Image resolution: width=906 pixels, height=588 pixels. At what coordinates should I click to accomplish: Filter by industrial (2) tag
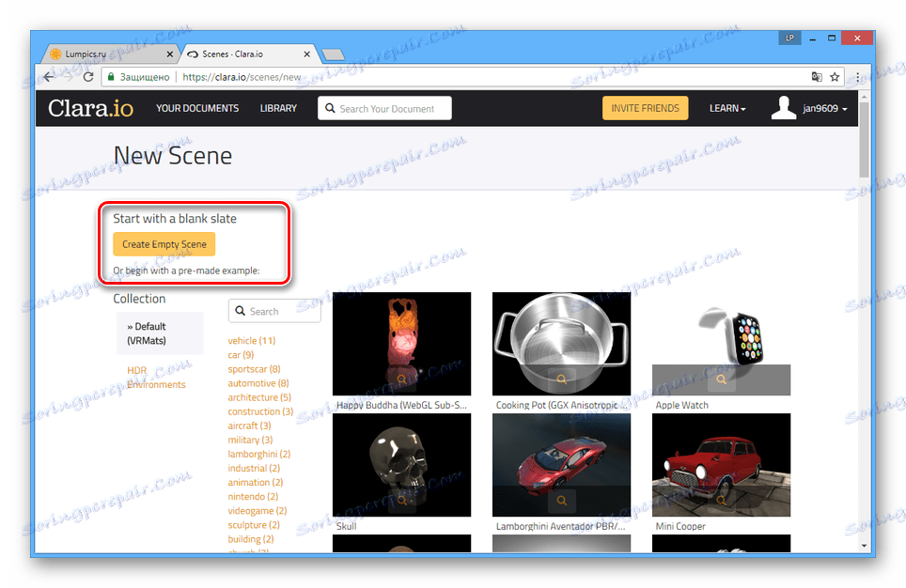[254, 468]
